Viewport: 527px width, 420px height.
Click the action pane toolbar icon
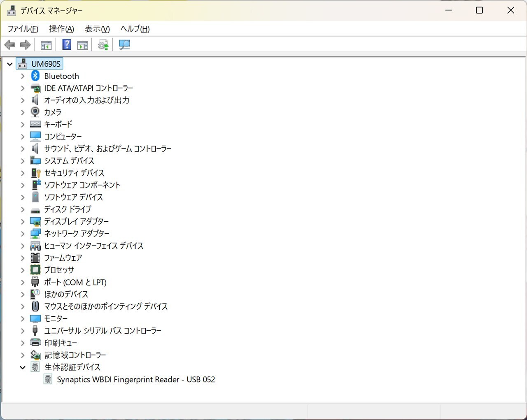click(x=83, y=45)
